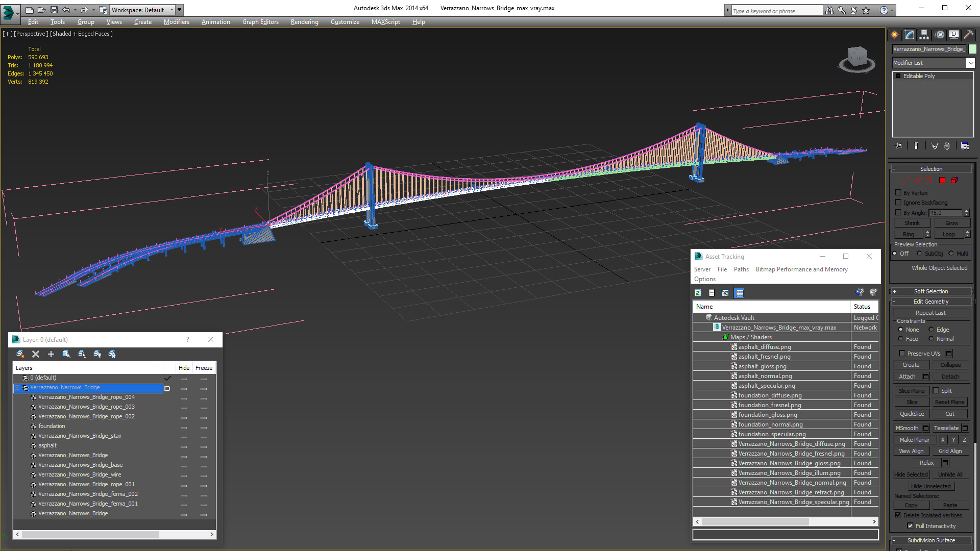980x551 pixels.
Task: Open the Hierarchy command panel tab
Action: [x=924, y=35]
